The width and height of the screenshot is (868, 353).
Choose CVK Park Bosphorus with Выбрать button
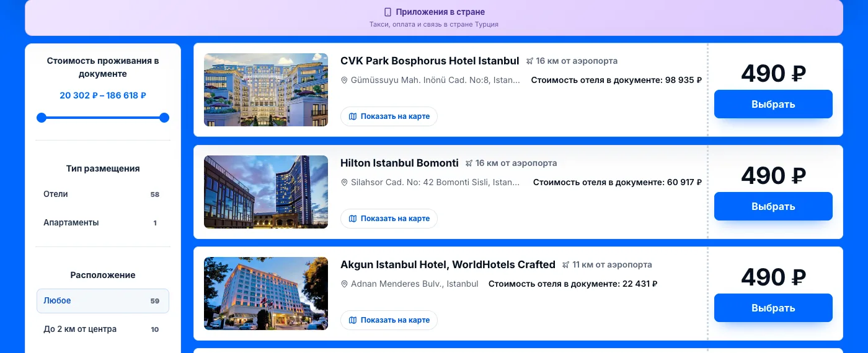pyautogui.click(x=773, y=104)
